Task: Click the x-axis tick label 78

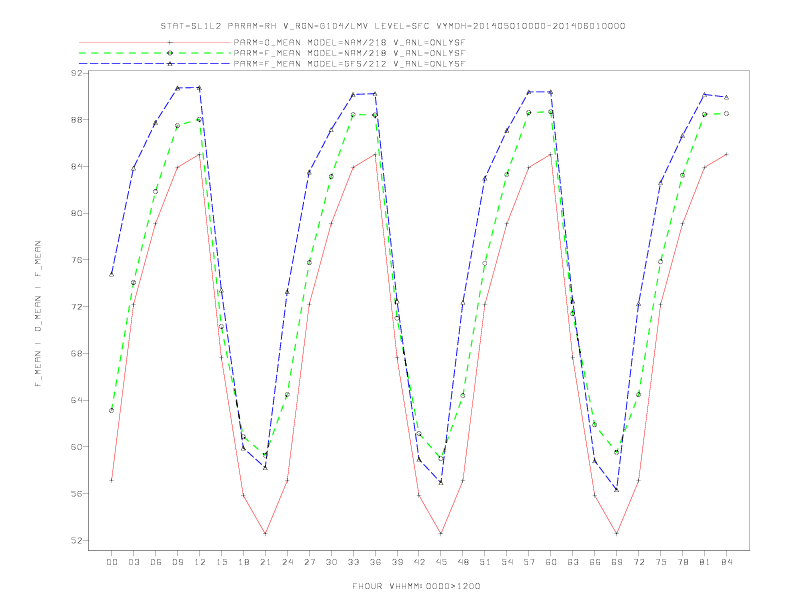Action: coord(683,562)
